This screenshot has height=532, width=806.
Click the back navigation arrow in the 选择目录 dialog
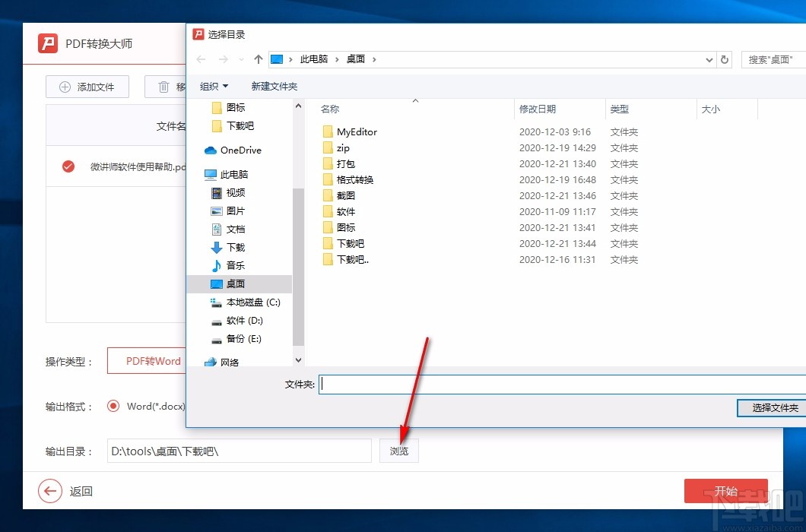click(x=199, y=59)
